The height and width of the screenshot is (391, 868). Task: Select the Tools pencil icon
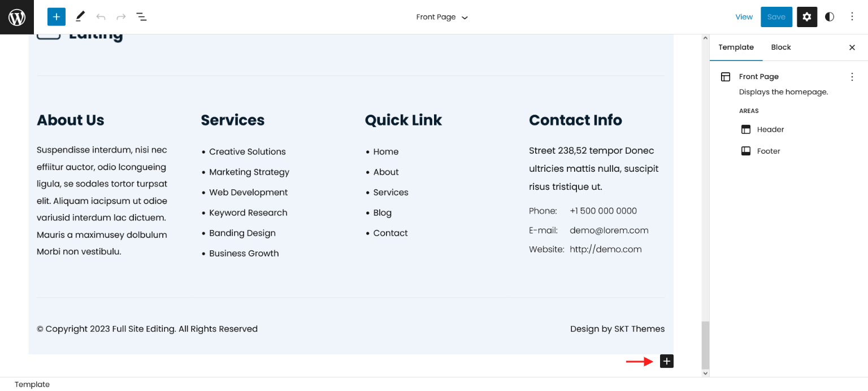tap(80, 17)
